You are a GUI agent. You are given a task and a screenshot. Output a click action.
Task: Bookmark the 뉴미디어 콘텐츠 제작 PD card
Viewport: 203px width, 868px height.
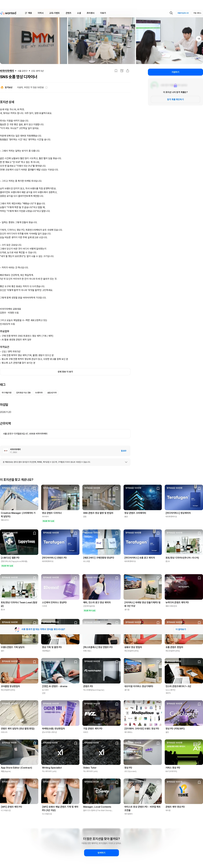199,578
